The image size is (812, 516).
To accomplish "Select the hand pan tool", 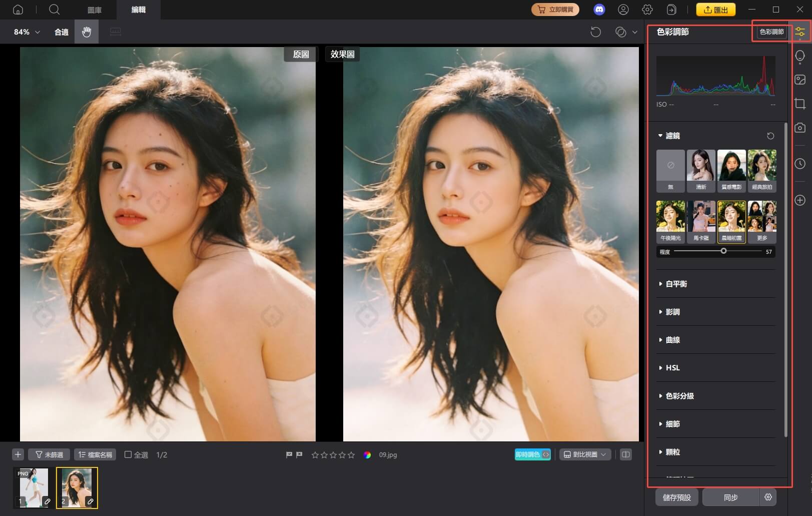I will pos(87,32).
